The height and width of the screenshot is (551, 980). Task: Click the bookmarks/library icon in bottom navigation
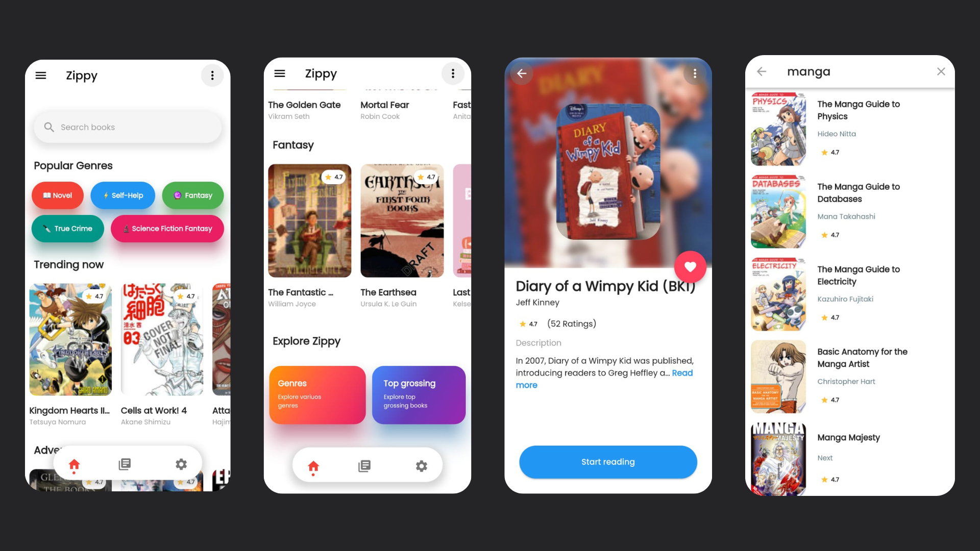pyautogui.click(x=125, y=464)
